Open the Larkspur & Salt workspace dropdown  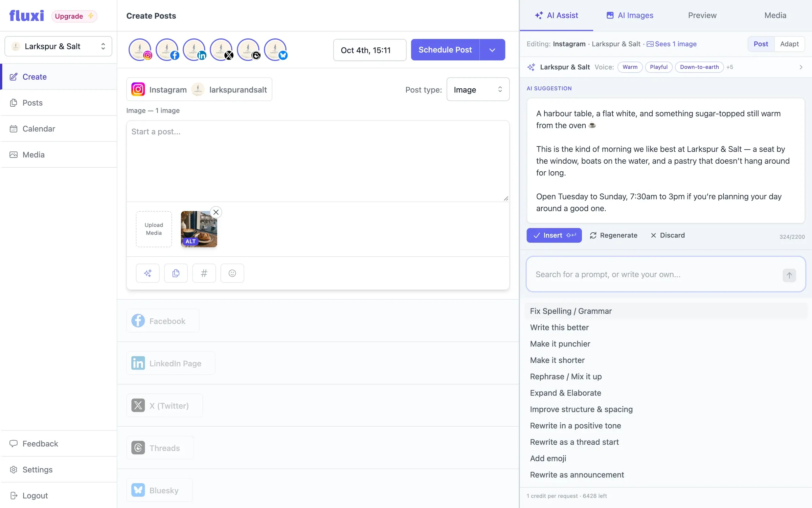58,46
